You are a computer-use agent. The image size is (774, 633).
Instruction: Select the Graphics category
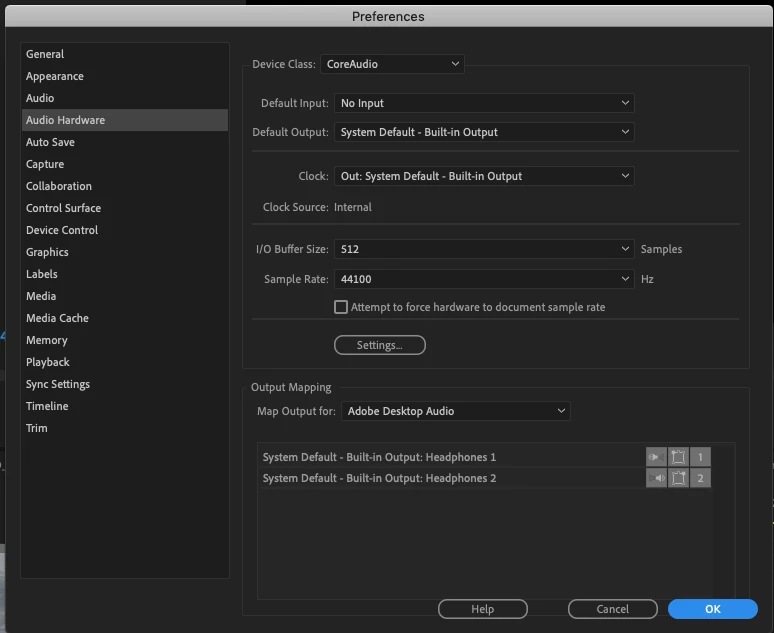tap(125, 252)
